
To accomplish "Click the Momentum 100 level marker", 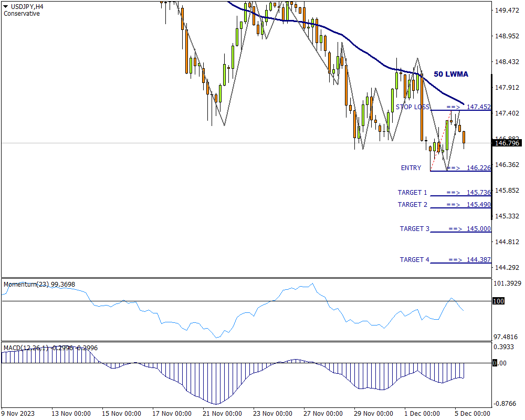I will [x=498, y=301].
